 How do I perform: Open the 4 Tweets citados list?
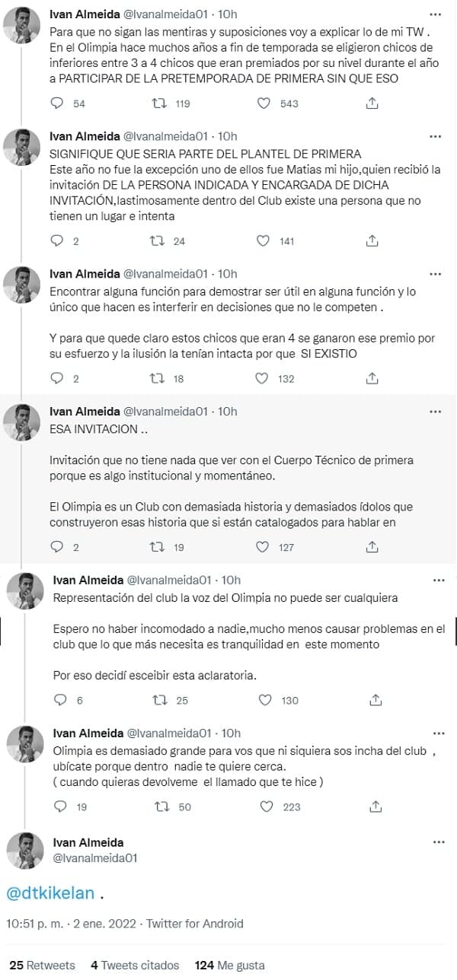point(135,965)
